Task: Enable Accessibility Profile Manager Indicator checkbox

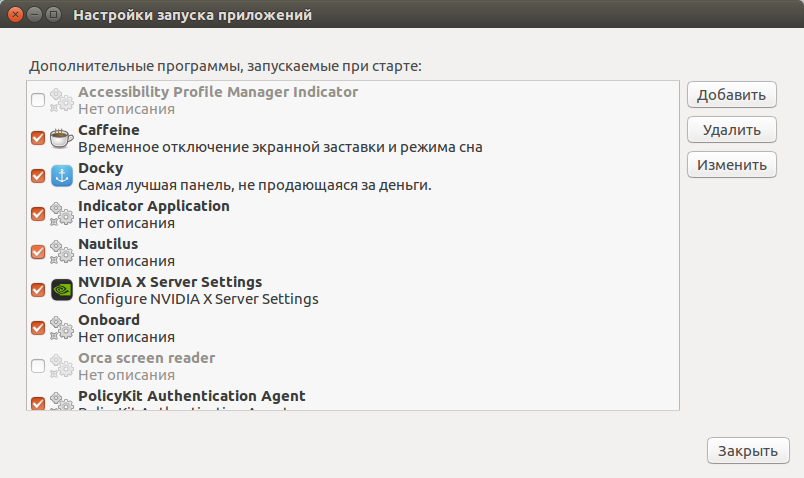Action: (38, 100)
